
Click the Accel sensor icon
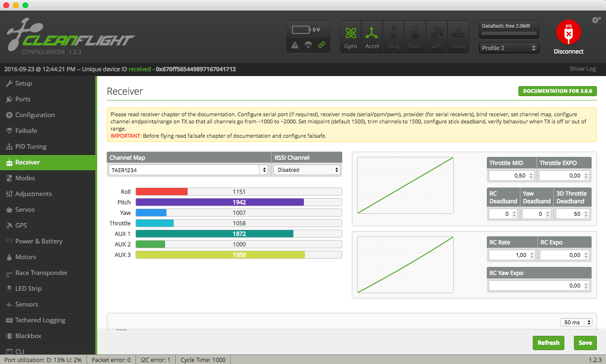coord(372,37)
